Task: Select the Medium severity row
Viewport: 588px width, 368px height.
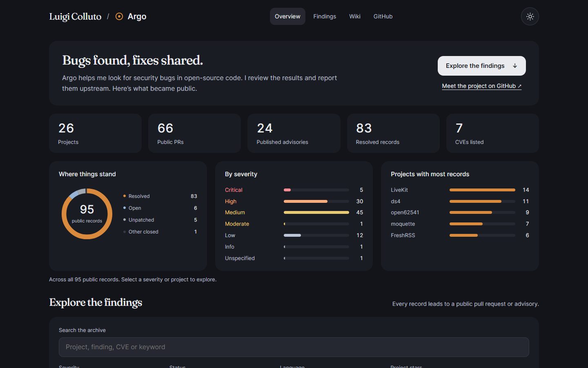Action: pyautogui.click(x=294, y=212)
